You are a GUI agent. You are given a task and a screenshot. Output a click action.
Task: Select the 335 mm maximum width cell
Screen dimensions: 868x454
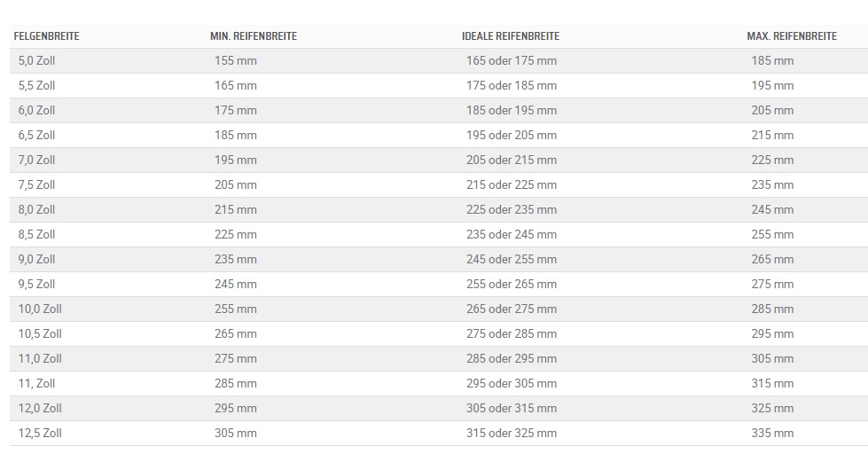click(773, 434)
